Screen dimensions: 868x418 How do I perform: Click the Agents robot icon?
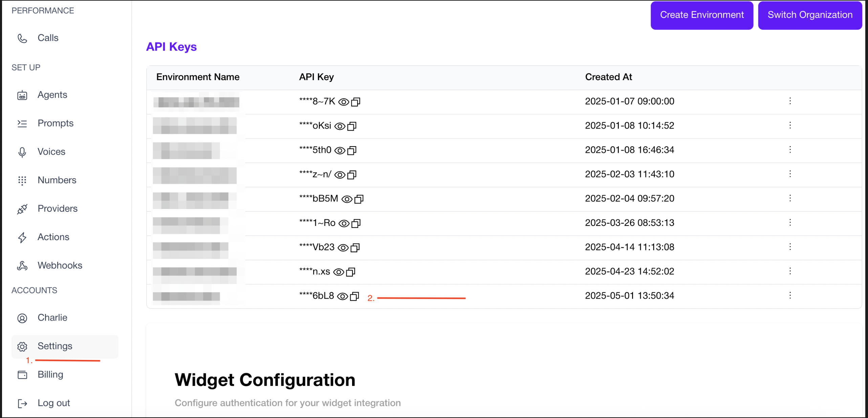pos(22,95)
